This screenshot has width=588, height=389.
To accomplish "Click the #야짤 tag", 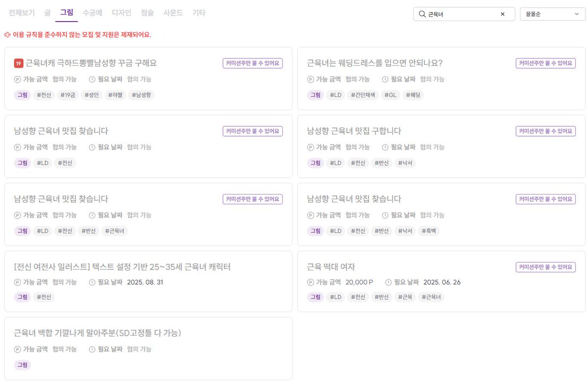I will [x=115, y=95].
